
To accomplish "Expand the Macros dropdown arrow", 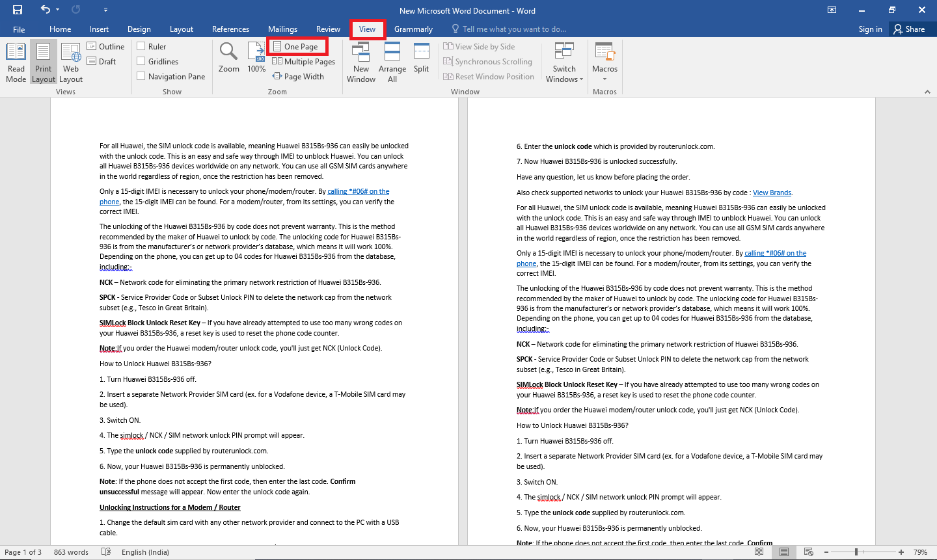I will point(604,79).
